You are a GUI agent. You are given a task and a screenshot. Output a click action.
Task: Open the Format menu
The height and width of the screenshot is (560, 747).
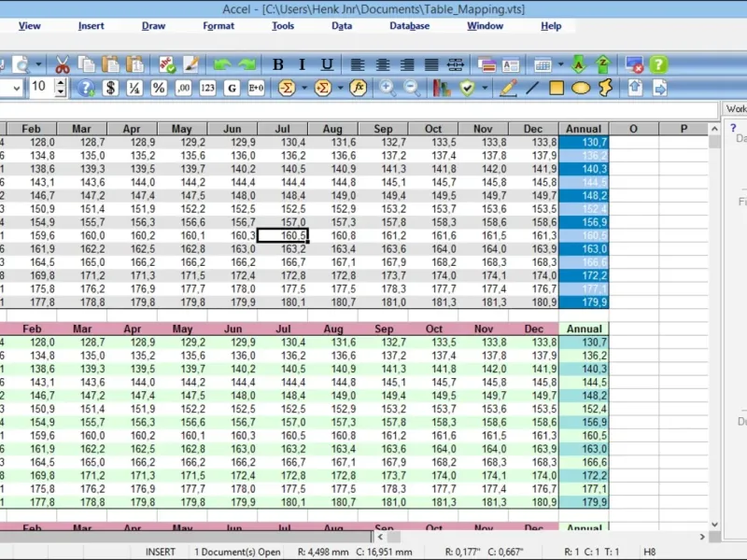(218, 26)
